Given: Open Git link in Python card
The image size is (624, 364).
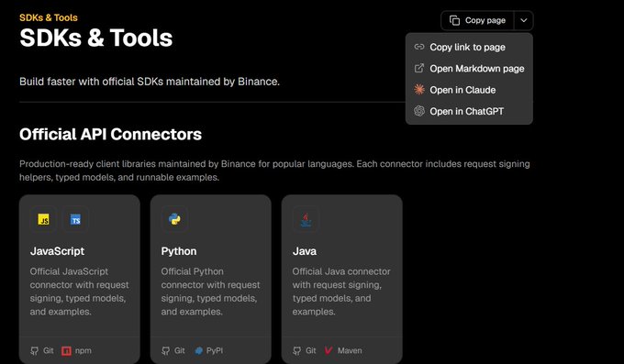Looking at the screenshot, I should tap(173, 350).
